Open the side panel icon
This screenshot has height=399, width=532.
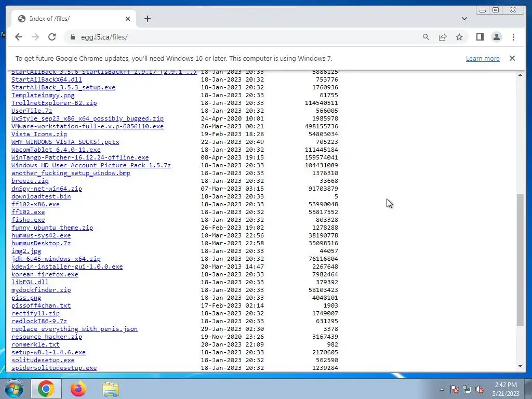click(x=480, y=37)
